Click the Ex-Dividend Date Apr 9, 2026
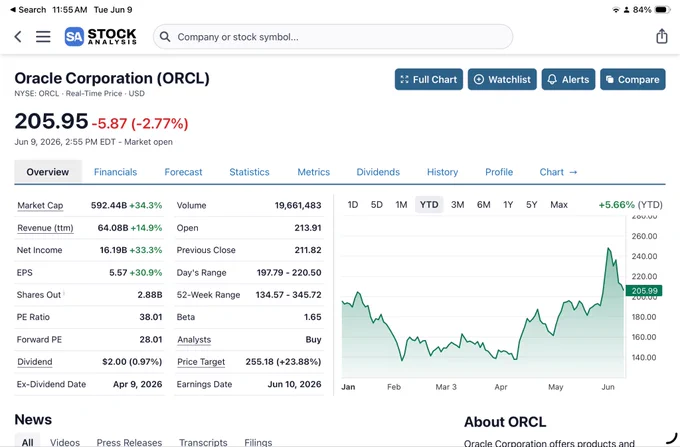Viewport: 680px width, 447px height. click(137, 384)
